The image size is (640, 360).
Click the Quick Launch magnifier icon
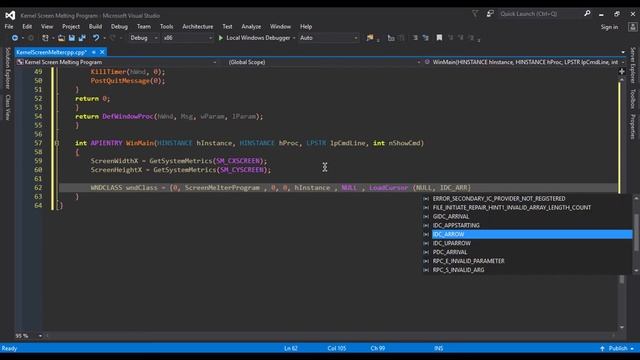587,14
